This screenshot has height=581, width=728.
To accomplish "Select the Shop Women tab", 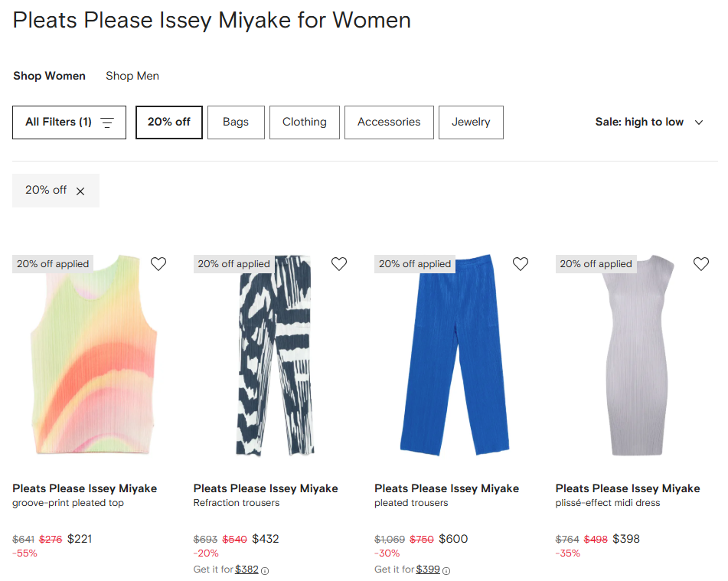I will [49, 76].
